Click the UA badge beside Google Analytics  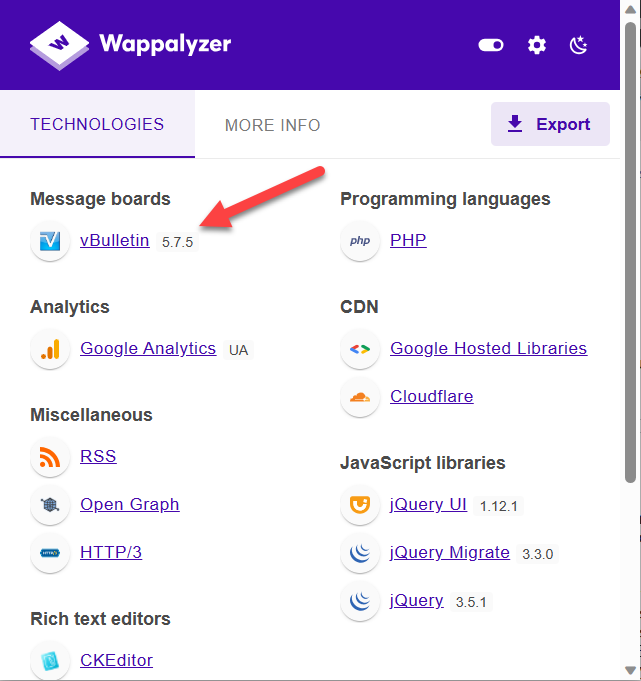coord(238,350)
